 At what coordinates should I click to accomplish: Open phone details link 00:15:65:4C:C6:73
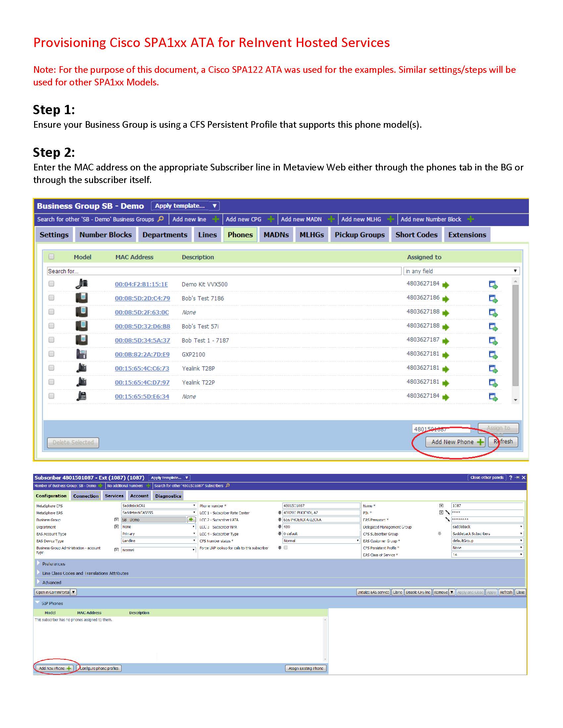[142, 368]
